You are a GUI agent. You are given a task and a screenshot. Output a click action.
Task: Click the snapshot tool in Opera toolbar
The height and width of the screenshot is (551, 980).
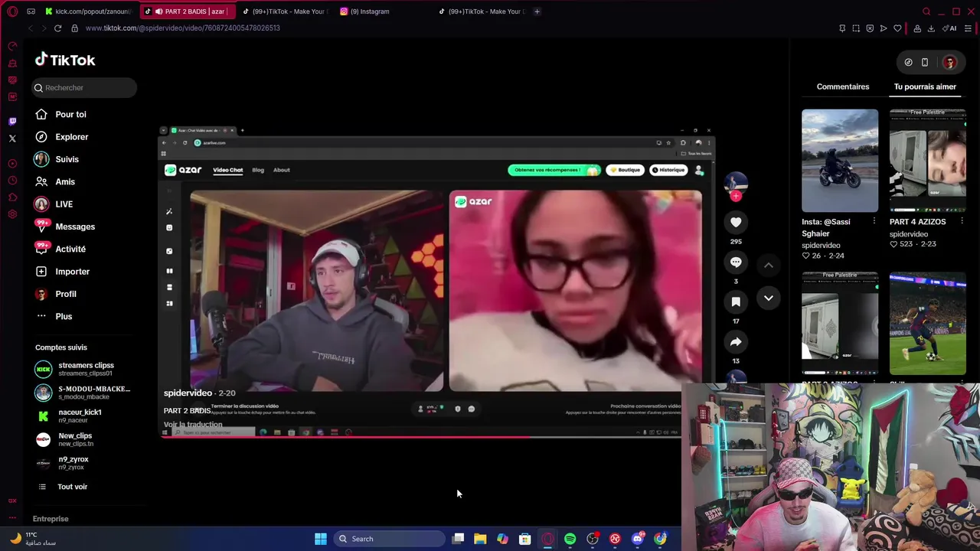856,28
